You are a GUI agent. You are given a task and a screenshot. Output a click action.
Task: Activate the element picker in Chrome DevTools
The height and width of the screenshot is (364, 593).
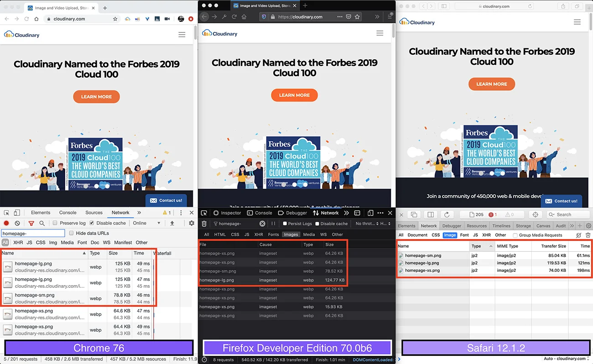click(6, 213)
